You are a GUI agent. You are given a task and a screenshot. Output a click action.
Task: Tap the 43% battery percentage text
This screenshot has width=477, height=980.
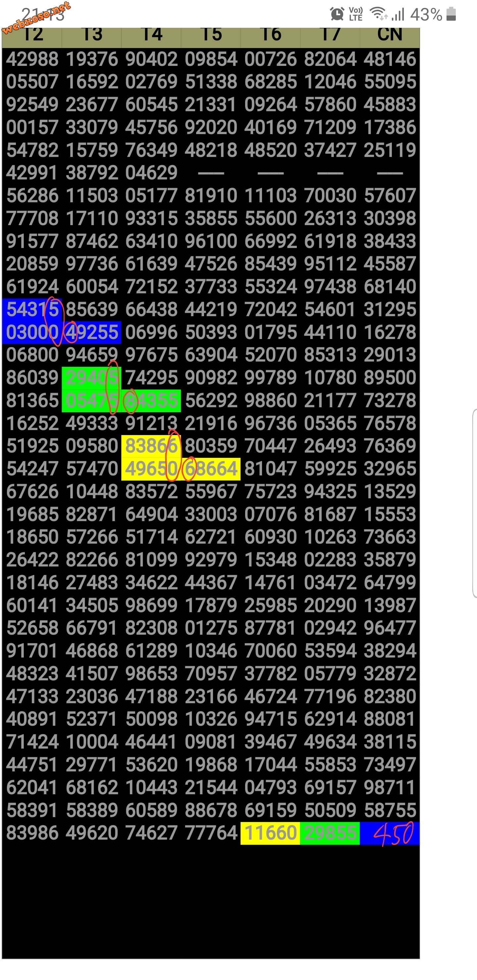[426, 15]
